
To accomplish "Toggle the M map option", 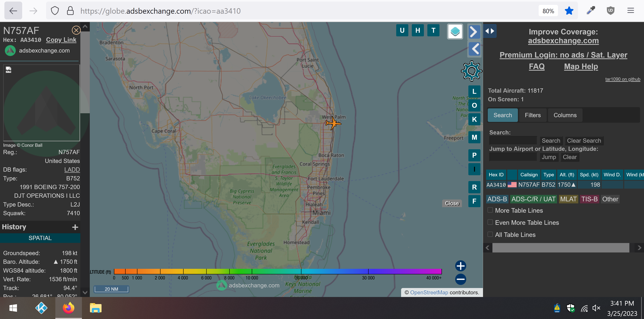I will click(x=474, y=137).
